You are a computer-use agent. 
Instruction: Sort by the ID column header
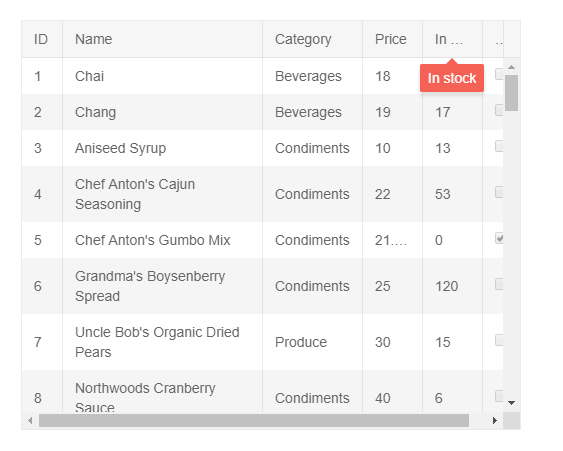[42, 39]
